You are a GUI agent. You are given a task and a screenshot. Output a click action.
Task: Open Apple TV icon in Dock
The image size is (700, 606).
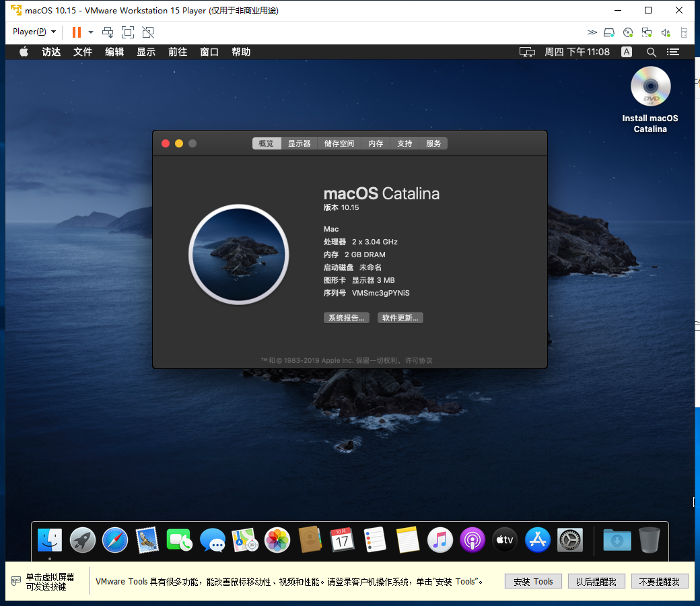click(x=505, y=540)
